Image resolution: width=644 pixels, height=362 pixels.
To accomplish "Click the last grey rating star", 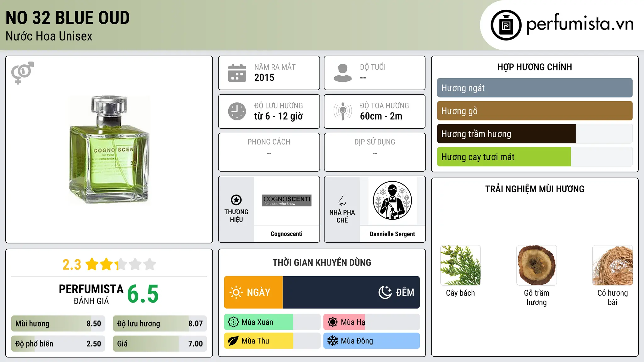I will coord(150,264).
